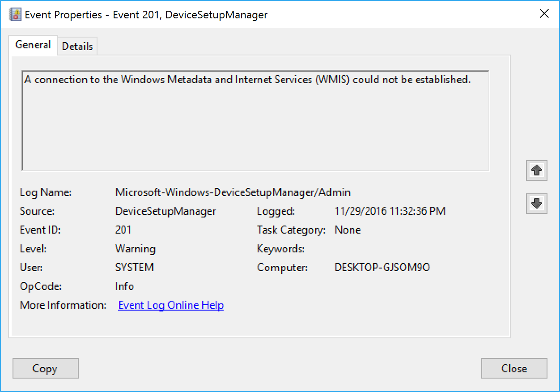Click the Keywords label
Viewport: 560px width, 392px height.
281,249
